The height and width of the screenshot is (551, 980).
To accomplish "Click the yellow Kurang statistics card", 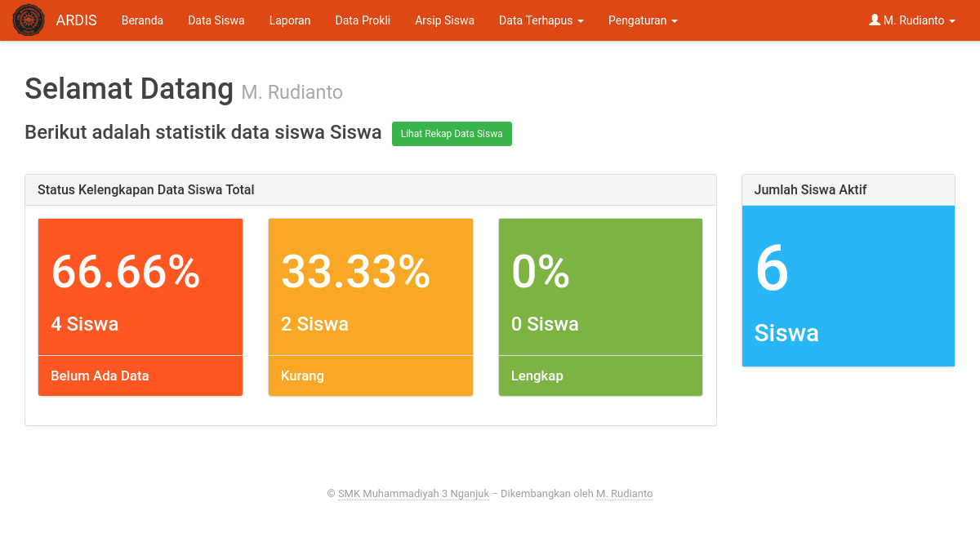I will (x=370, y=306).
